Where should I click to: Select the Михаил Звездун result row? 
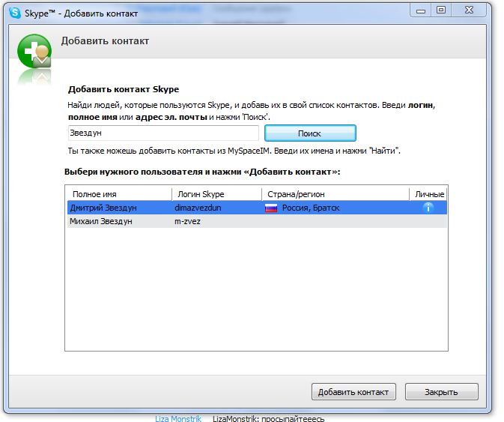pyautogui.click(x=257, y=221)
